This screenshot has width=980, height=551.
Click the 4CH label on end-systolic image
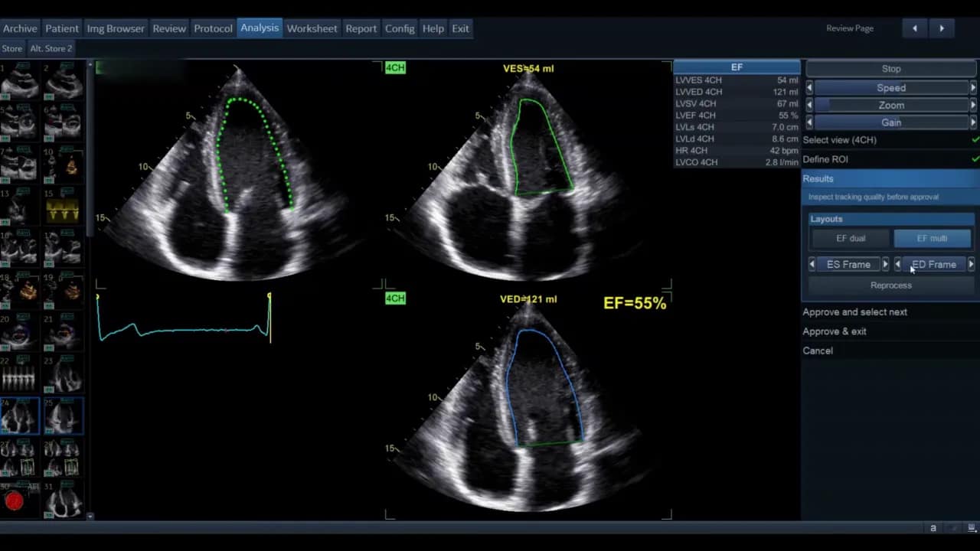coord(395,68)
